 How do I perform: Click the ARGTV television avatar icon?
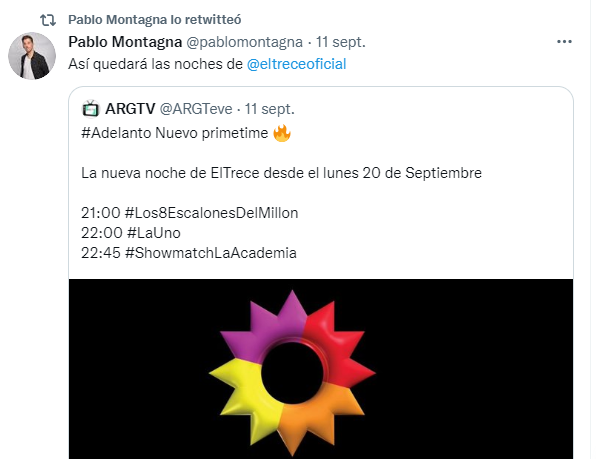point(90,109)
